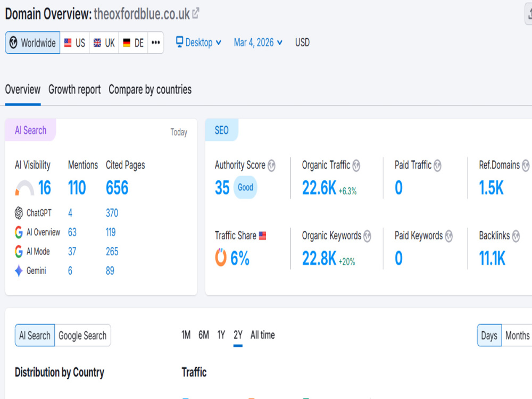Toggle chart to Google Search
The height and width of the screenshot is (399, 532).
tap(82, 335)
